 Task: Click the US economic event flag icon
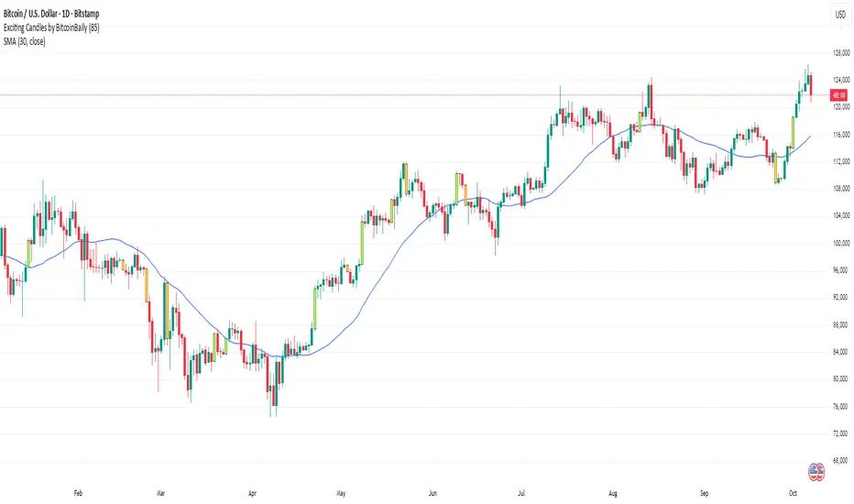click(x=815, y=472)
